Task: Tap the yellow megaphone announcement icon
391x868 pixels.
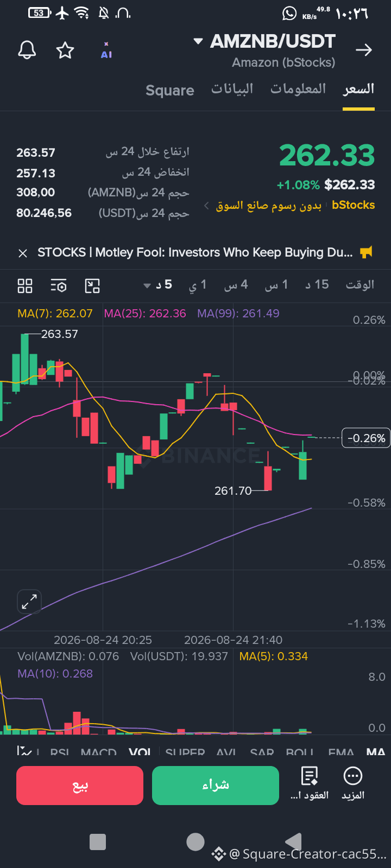Action: pos(367,252)
